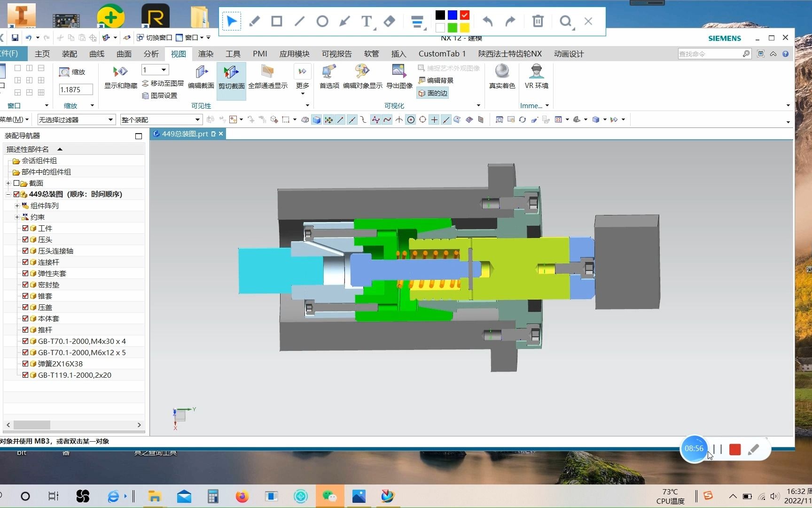Collapse the 449总装图 assembly node
Image resolution: width=812 pixels, height=508 pixels.
point(8,194)
